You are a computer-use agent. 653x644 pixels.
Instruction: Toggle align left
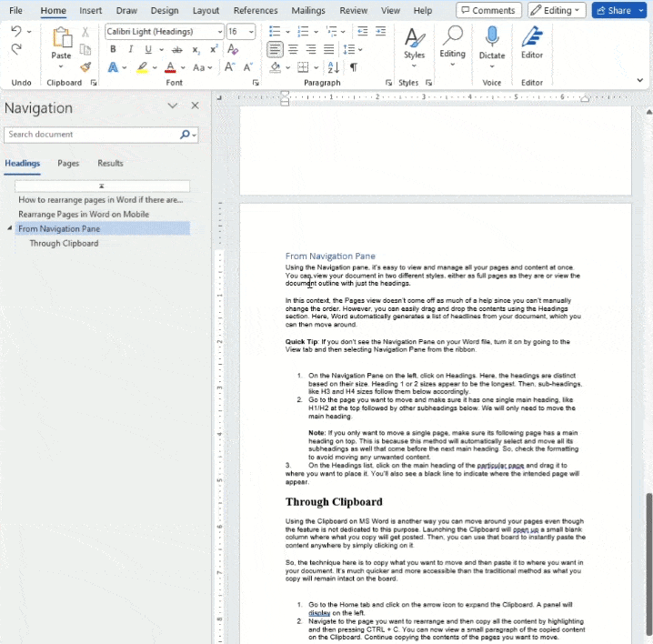point(275,49)
